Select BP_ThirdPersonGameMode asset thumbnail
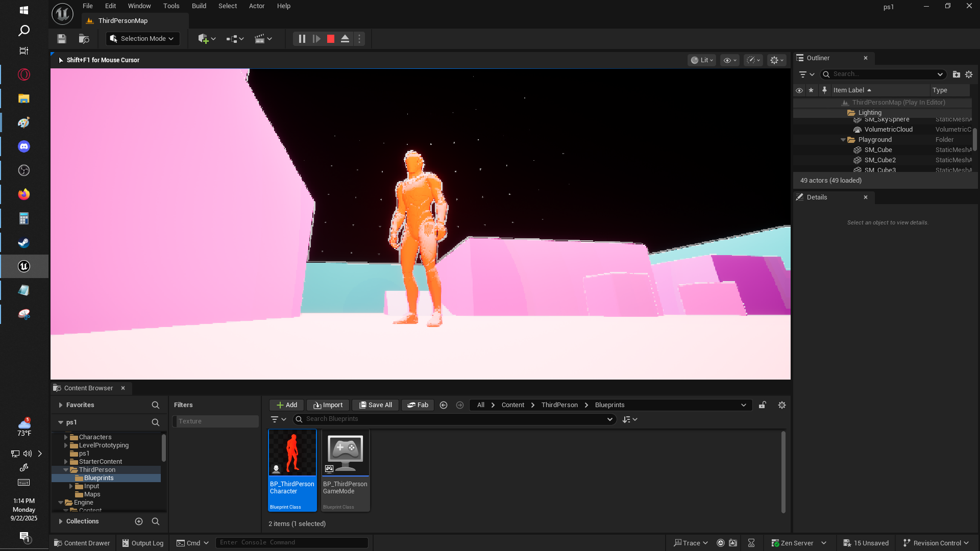This screenshot has width=980, height=551. (x=346, y=453)
